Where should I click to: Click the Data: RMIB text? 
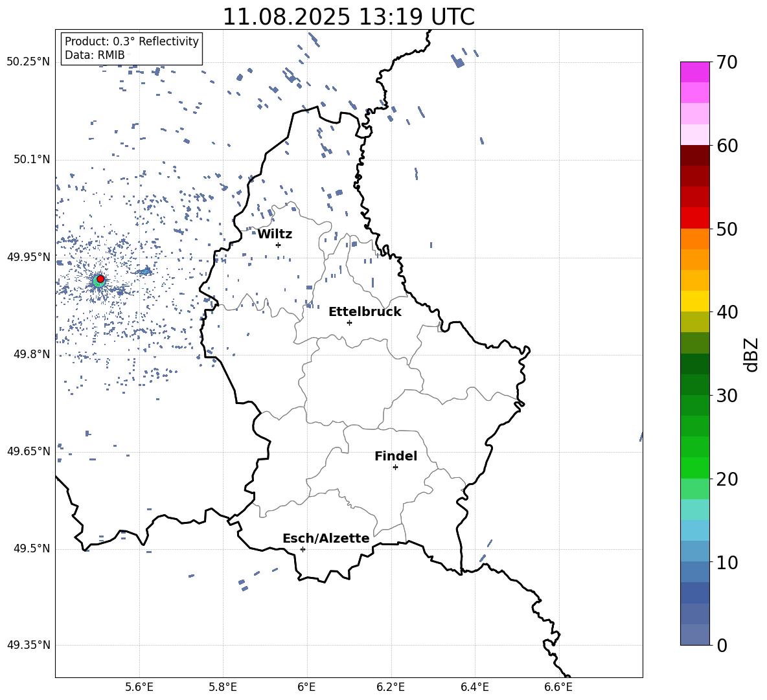pos(95,55)
